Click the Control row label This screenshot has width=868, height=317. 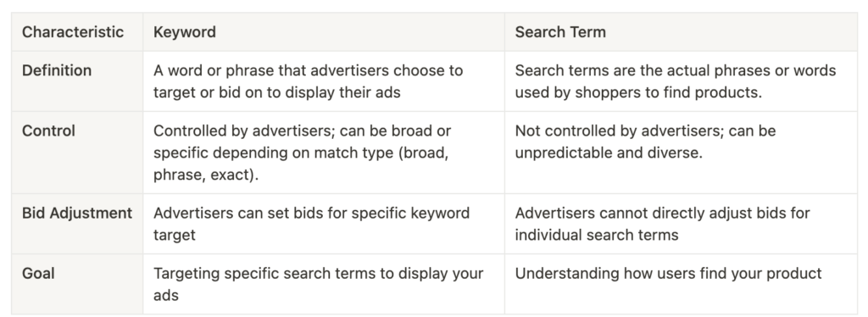pos(48,131)
